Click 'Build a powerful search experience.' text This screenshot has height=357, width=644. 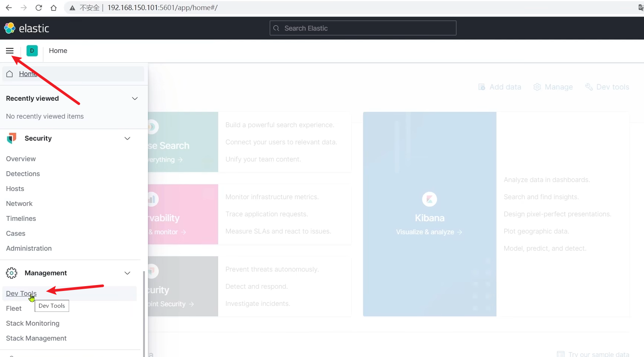pos(280,125)
